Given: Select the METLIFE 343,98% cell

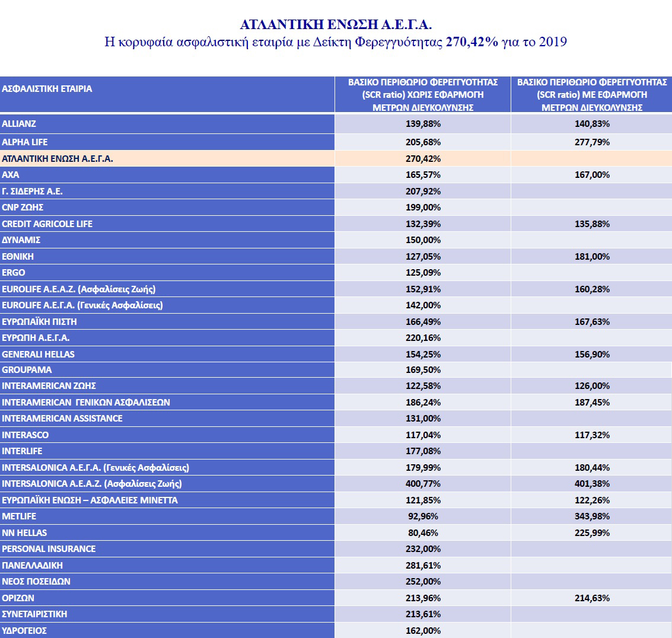Looking at the screenshot, I should [x=591, y=516].
